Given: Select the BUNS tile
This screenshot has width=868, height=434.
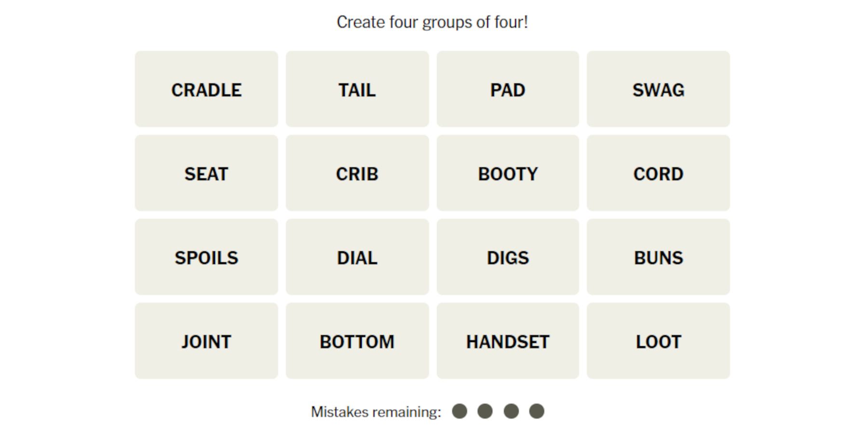Looking at the screenshot, I should coord(659,258).
